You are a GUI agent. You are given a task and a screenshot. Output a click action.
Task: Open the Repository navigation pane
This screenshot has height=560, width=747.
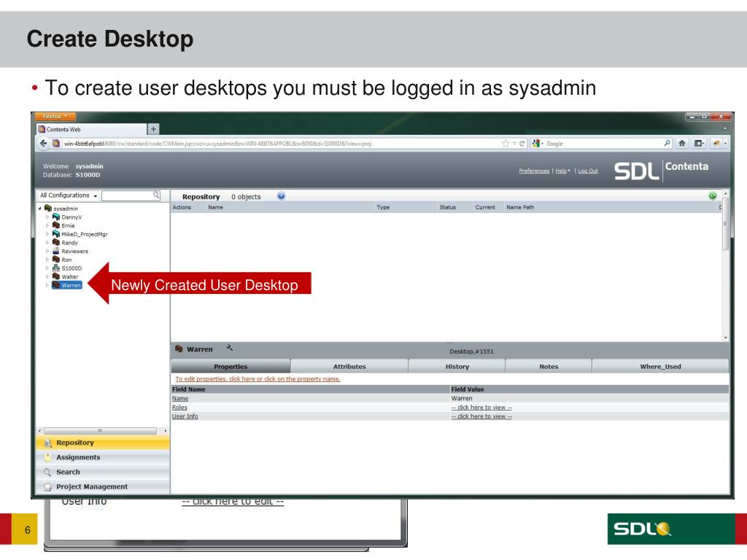[x=102, y=443]
